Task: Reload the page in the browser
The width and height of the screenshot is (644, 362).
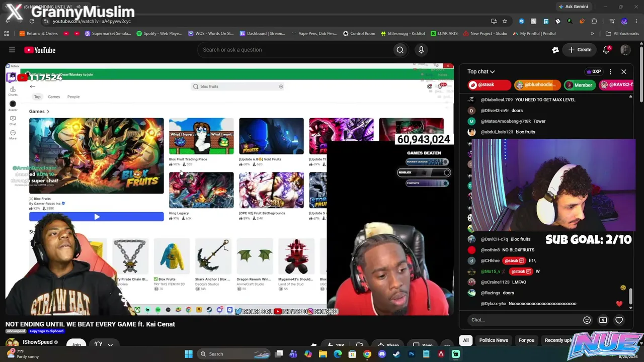Action: click(x=32, y=21)
